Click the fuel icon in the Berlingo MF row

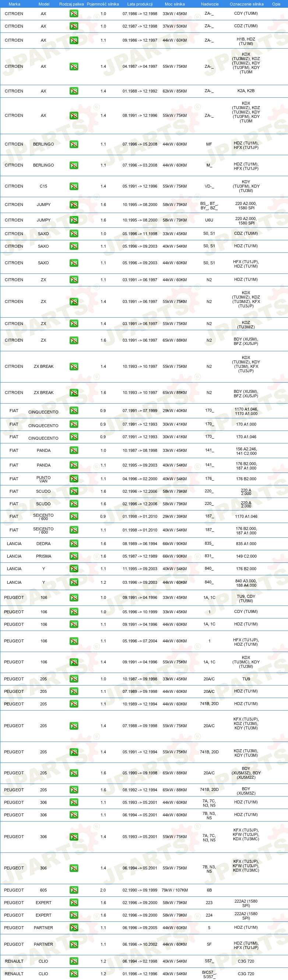click(x=74, y=144)
